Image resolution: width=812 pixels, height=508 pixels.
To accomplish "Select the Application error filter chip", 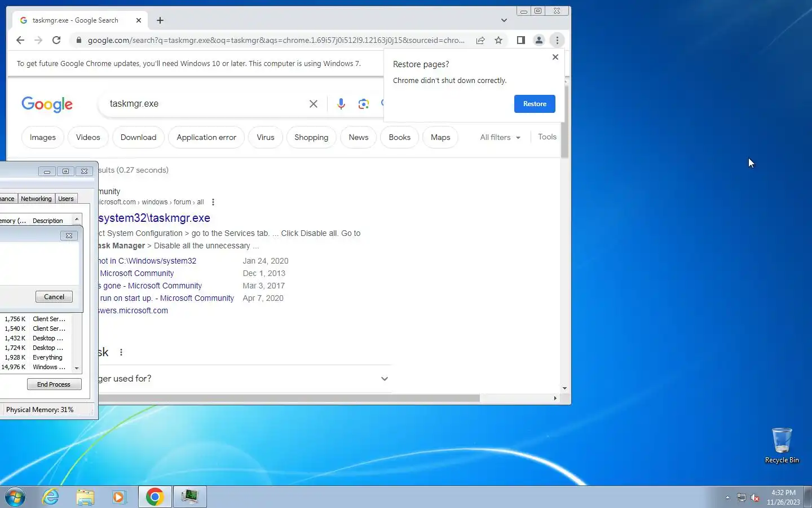I will [206, 137].
